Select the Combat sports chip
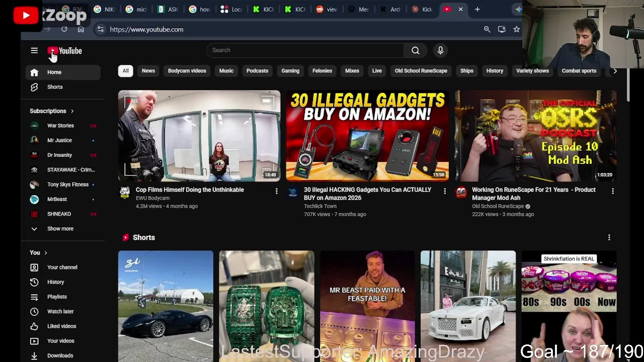The height and width of the screenshot is (362, 644). tap(579, 71)
